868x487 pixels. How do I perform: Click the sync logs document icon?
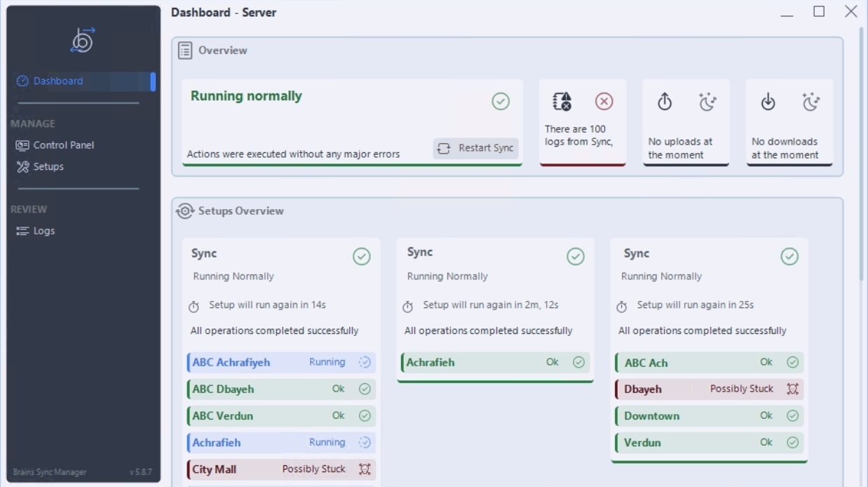point(562,102)
